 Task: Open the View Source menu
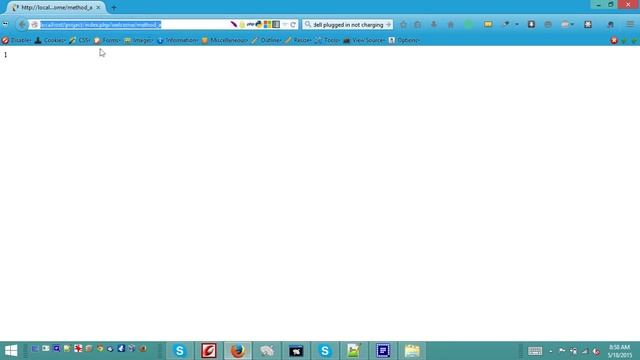point(364,40)
